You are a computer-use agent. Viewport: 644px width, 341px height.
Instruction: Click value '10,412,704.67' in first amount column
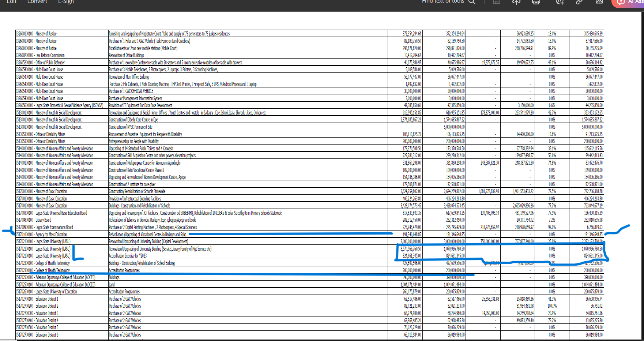pos(413,55)
